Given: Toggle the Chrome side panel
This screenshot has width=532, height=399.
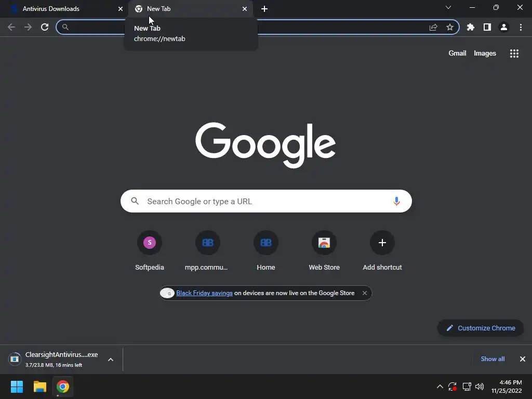Looking at the screenshot, I should (487, 27).
